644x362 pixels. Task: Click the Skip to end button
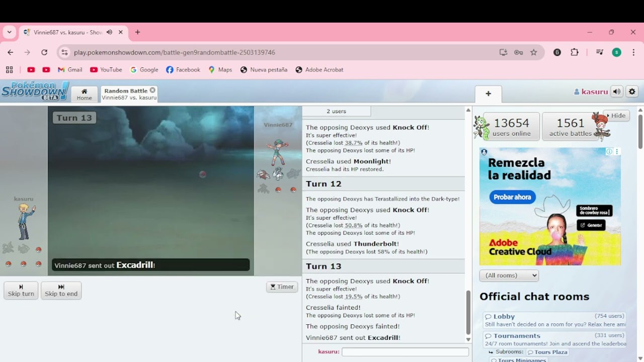click(61, 291)
